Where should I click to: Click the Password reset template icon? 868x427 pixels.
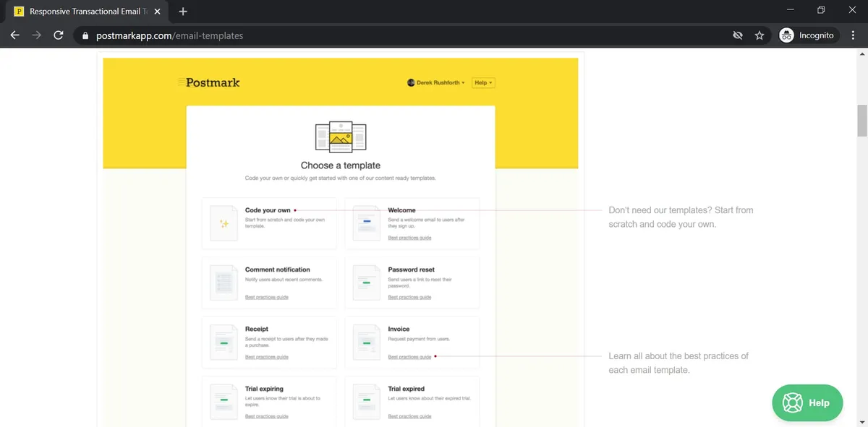367,283
